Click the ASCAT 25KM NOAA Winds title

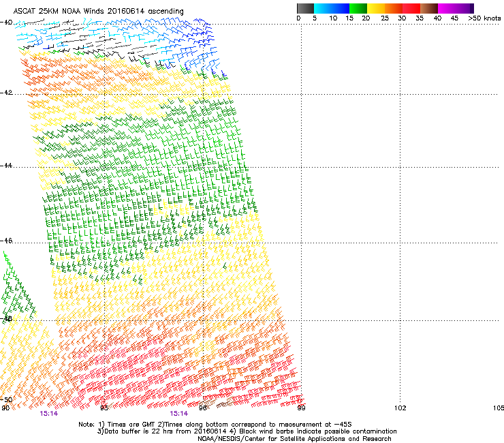click(x=98, y=12)
